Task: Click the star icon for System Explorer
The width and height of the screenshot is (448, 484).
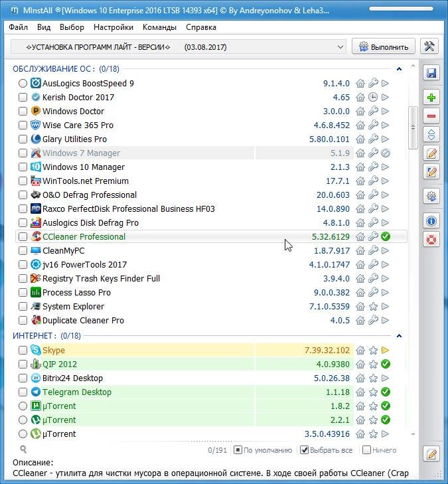Action: (373, 307)
